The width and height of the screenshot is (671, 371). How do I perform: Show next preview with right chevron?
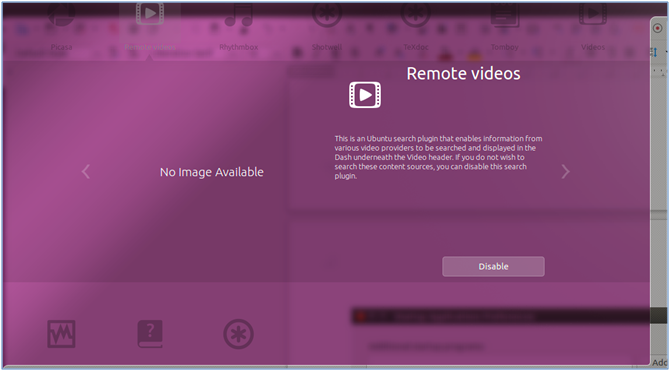565,172
